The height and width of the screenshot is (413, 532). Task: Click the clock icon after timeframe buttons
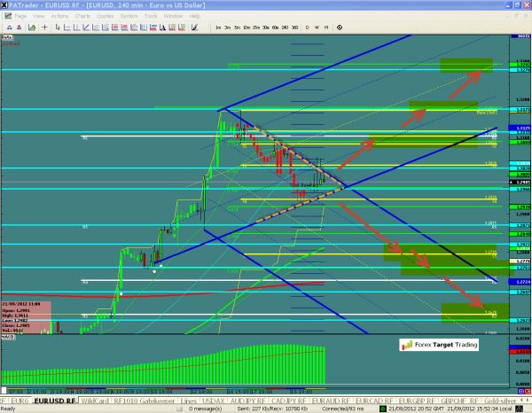[x=337, y=28]
